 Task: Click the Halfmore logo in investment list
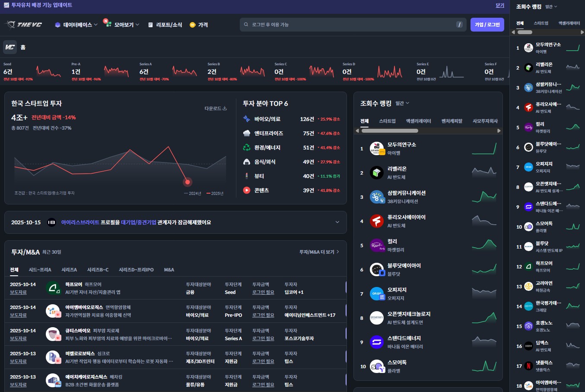click(53, 288)
